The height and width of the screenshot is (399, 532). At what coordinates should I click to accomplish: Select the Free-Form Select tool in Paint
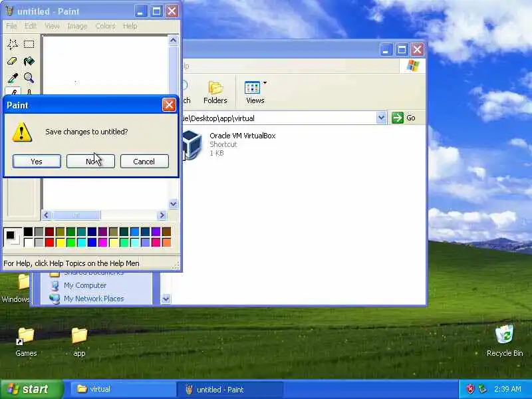(x=13, y=44)
